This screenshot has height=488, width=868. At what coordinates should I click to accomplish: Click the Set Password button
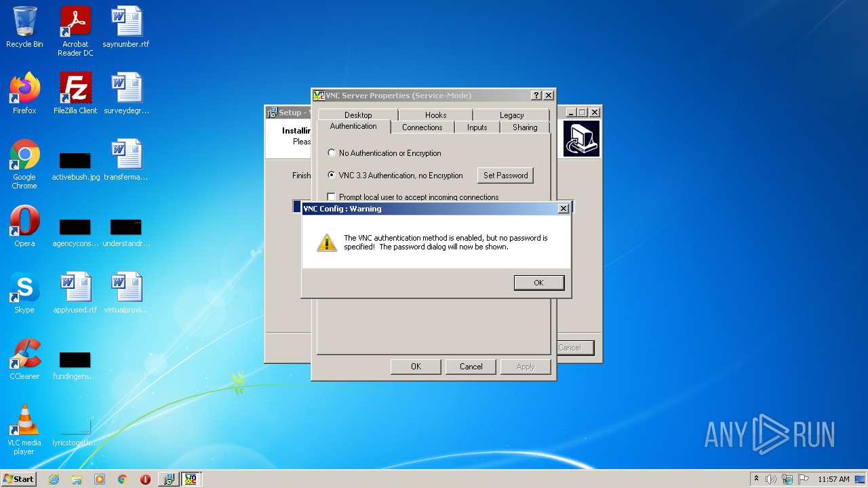505,176
